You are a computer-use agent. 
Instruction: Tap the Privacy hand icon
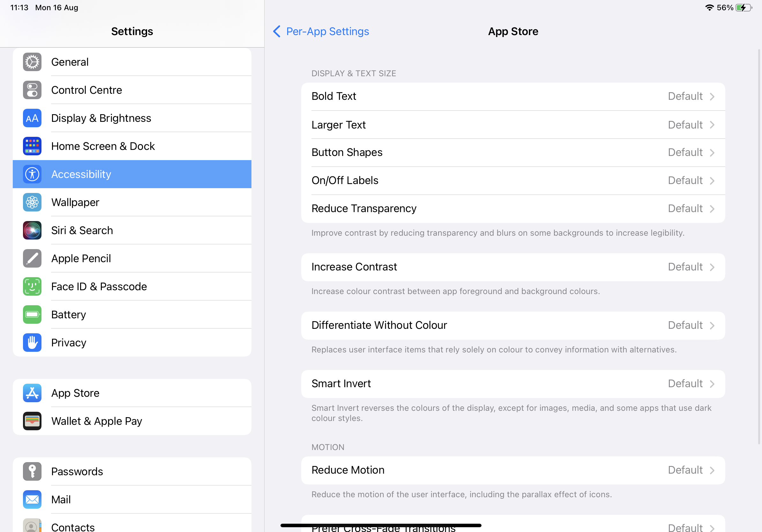(x=32, y=343)
